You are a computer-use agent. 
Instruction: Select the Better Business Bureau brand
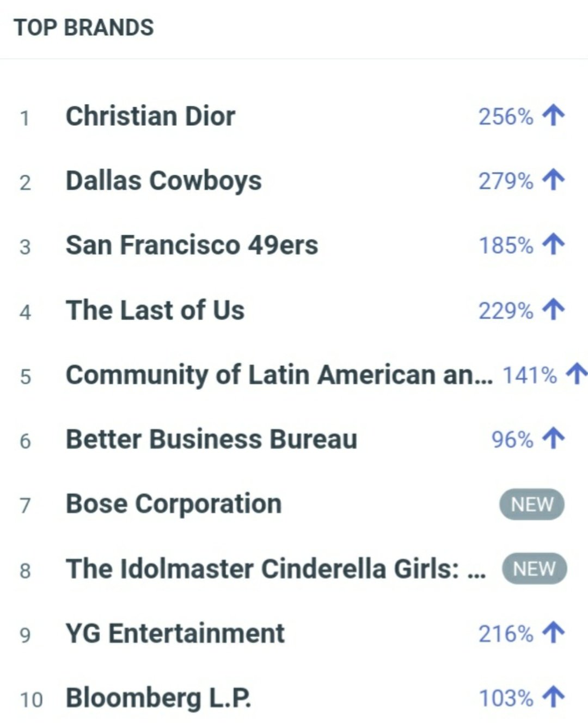[212, 439]
